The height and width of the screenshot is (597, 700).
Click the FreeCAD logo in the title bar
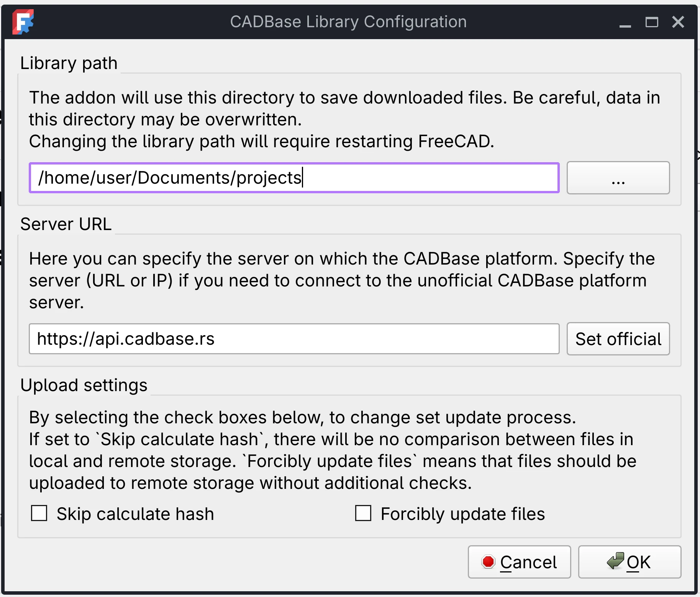(23, 22)
